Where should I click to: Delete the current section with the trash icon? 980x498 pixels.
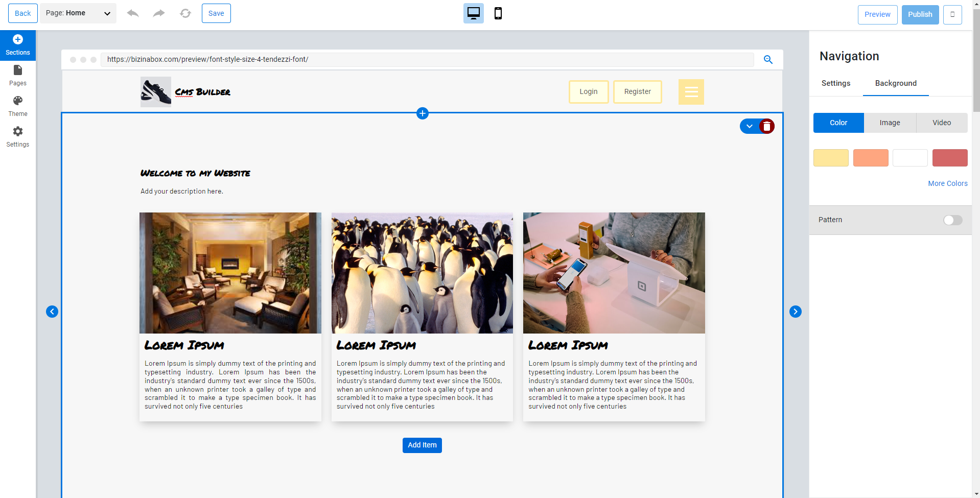click(x=766, y=126)
